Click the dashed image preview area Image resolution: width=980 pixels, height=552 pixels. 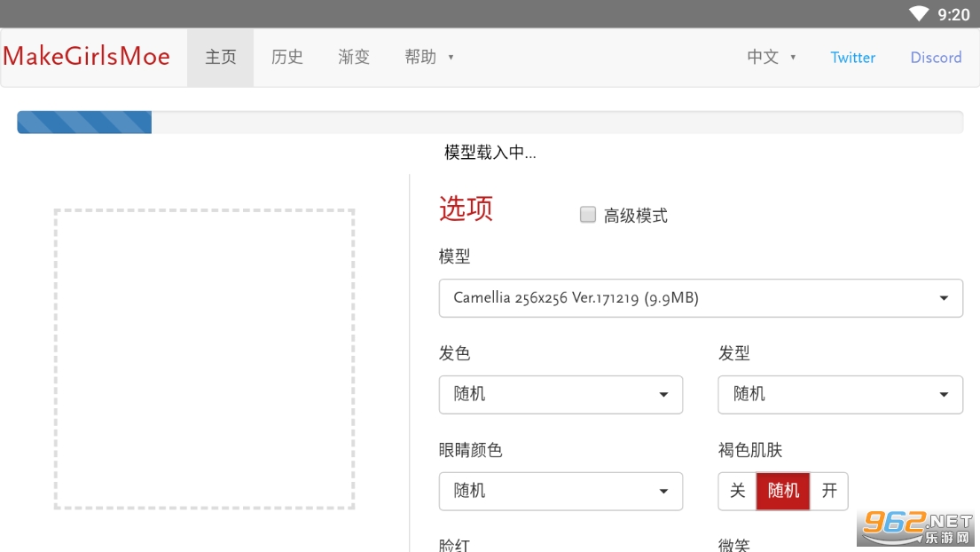(204, 359)
